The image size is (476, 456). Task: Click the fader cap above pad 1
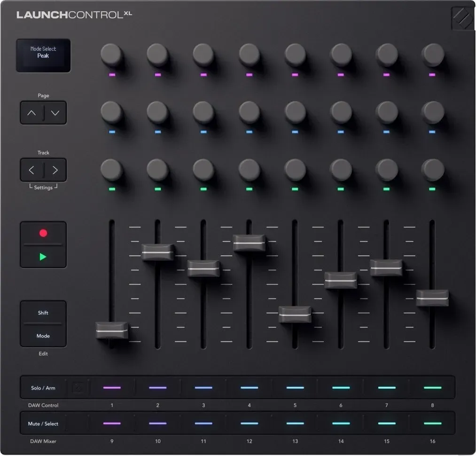coord(112,330)
